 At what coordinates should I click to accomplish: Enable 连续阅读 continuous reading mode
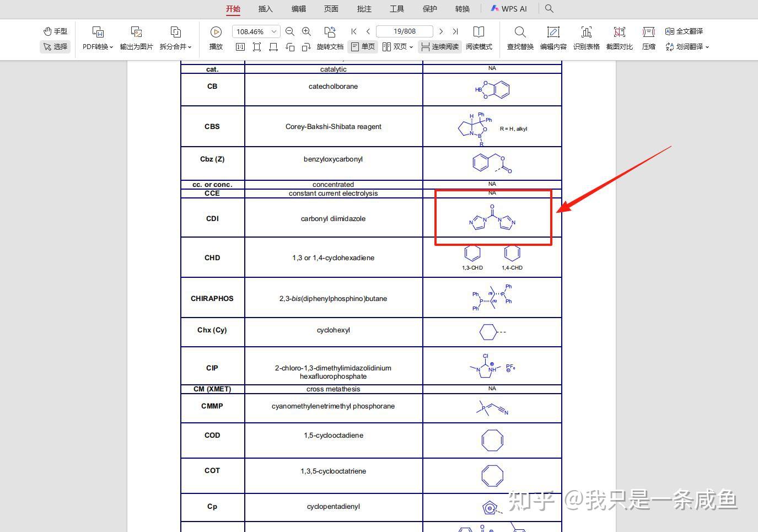[x=439, y=47]
